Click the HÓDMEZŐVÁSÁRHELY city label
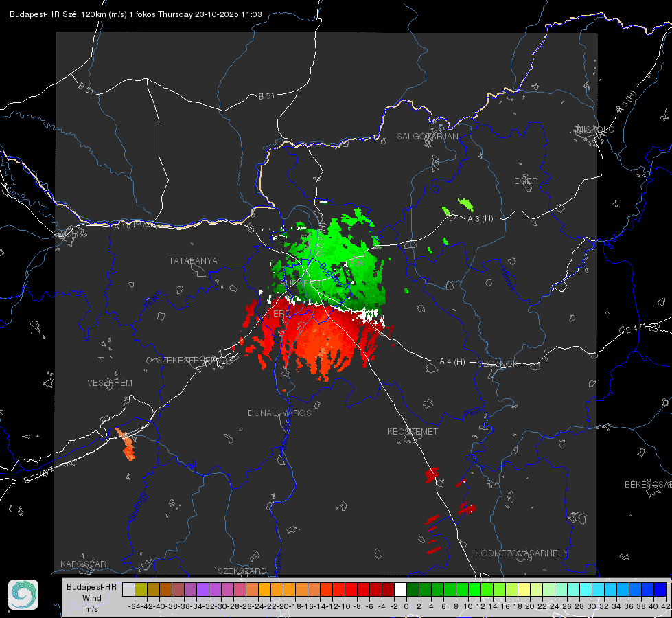Viewport: 672px width, 618px height. [521, 553]
